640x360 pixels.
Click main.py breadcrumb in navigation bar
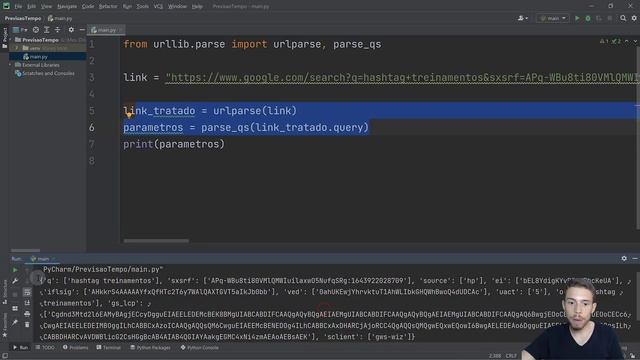60,18
